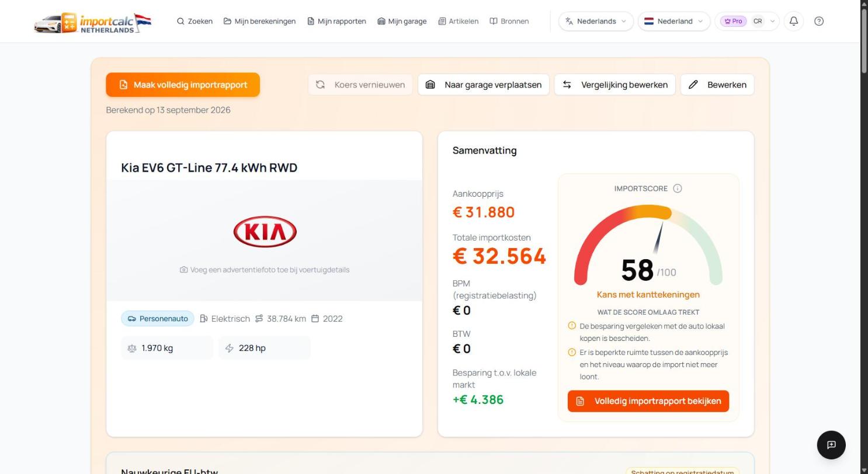The width and height of the screenshot is (868, 474).
Task: Click the ImportCalc Netherlands logo
Action: point(93,22)
